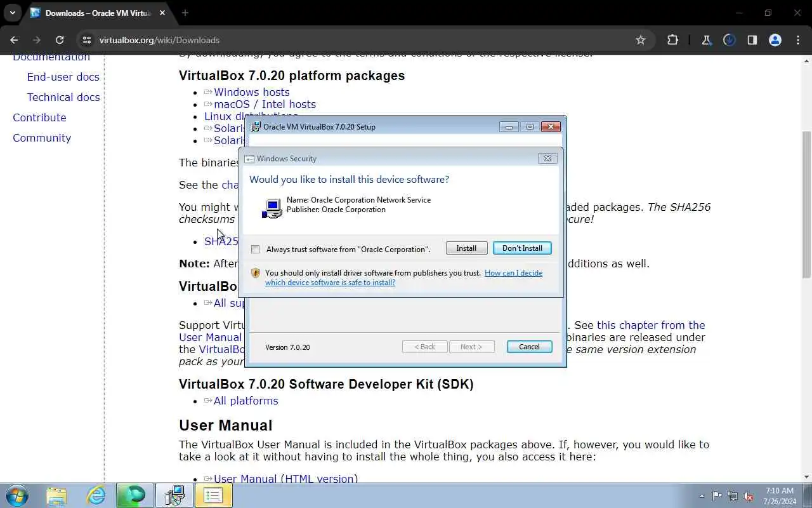Open End-user docs sidebar link
The image size is (812, 508).
coord(63,77)
